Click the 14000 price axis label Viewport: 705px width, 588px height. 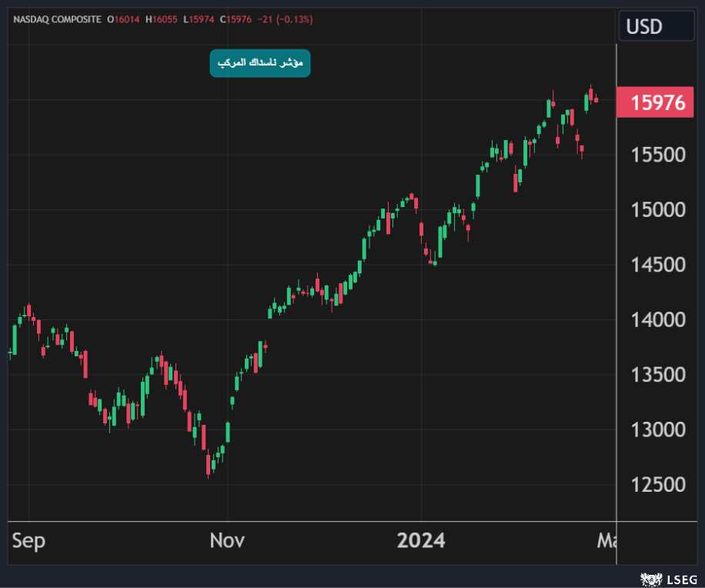coord(658,320)
